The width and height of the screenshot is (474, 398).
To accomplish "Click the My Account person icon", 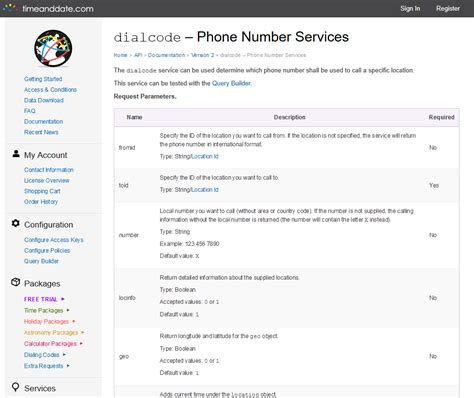I will point(16,154).
